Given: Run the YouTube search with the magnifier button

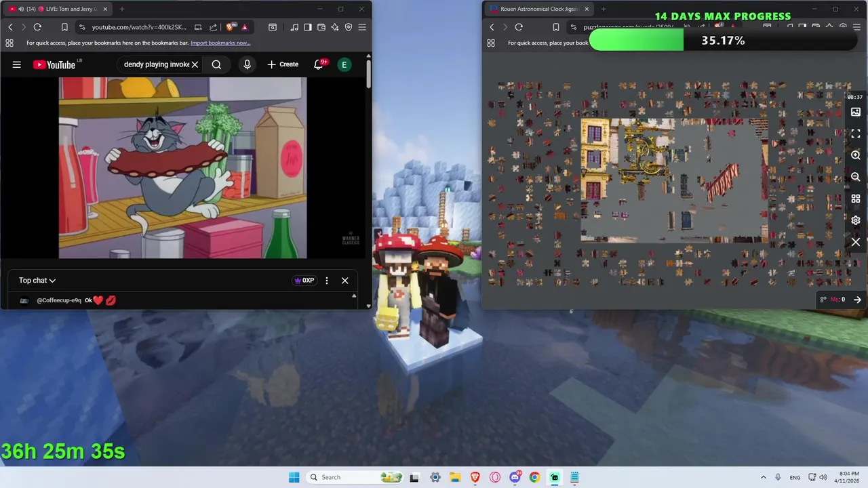Looking at the screenshot, I should 216,64.
